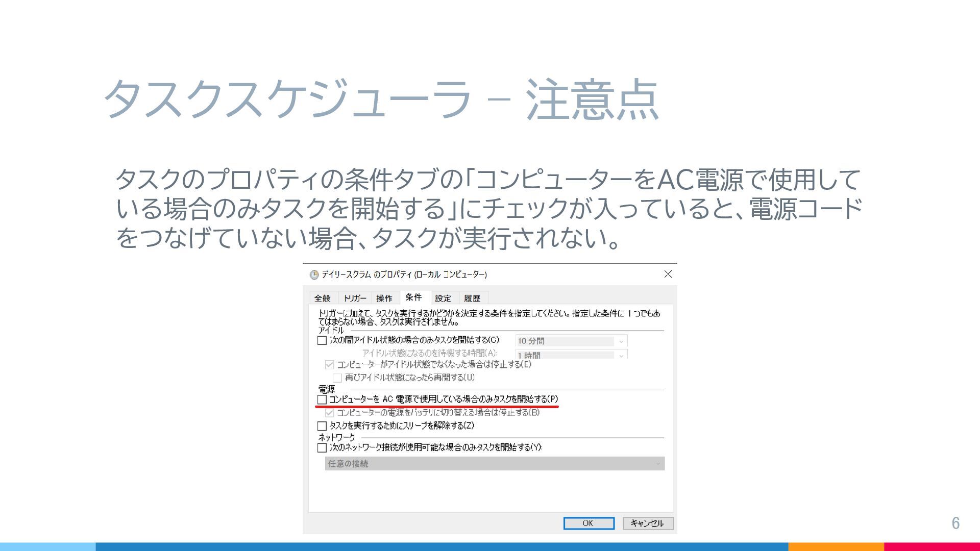The image size is (980, 551).
Task: Close the デイリースクラム properties dialog
Action: click(x=668, y=274)
